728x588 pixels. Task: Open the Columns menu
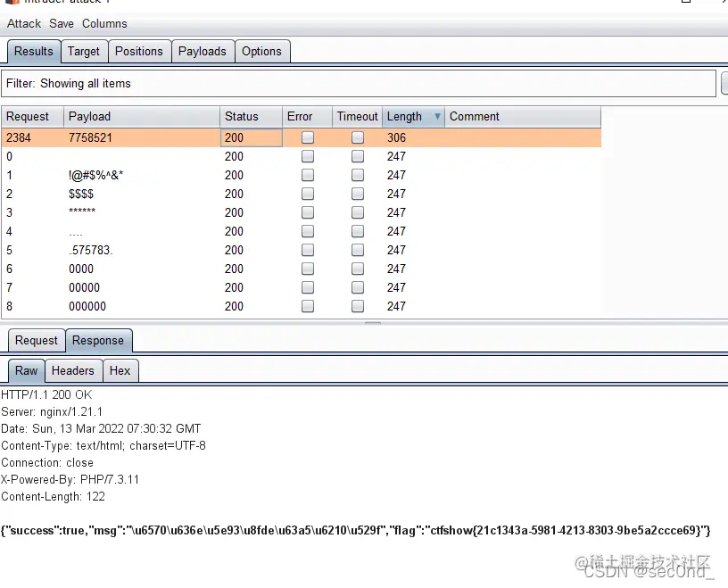pos(104,24)
